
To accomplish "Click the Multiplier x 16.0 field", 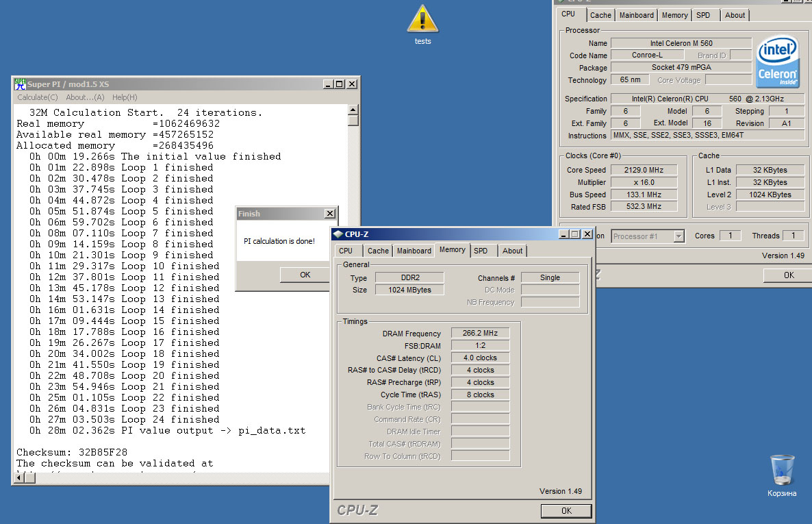I will tap(644, 182).
